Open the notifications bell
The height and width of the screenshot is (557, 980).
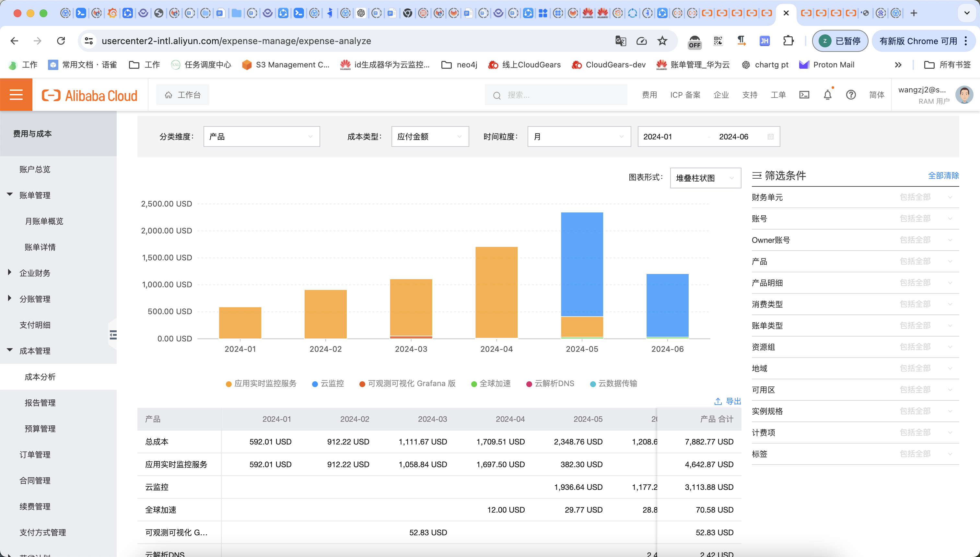point(827,95)
